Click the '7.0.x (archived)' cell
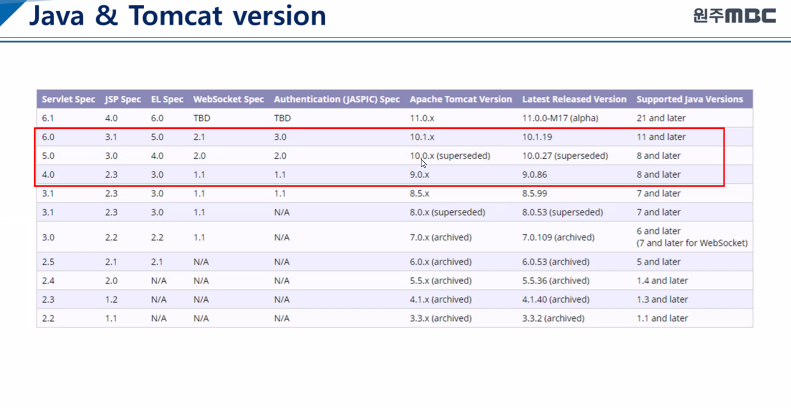The height and width of the screenshot is (408, 791). tap(440, 237)
